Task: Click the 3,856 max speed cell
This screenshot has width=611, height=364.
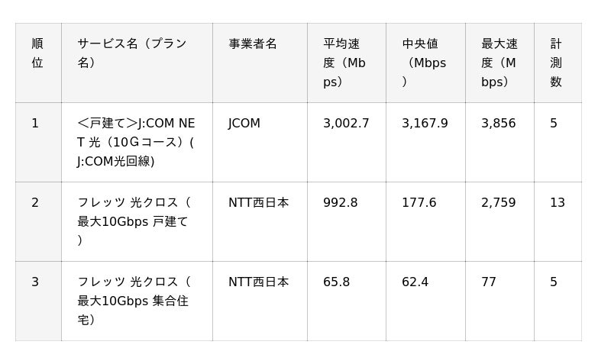Action: pyautogui.click(x=499, y=143)
